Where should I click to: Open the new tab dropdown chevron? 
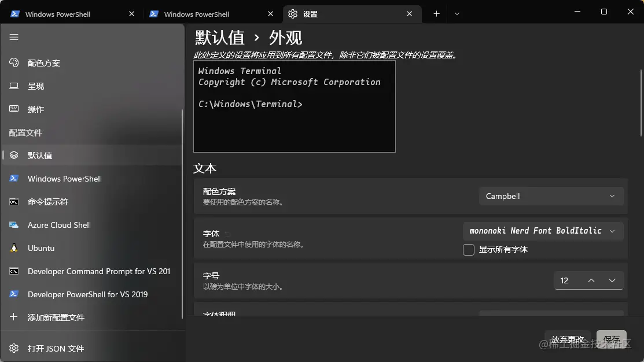point(457,14)
